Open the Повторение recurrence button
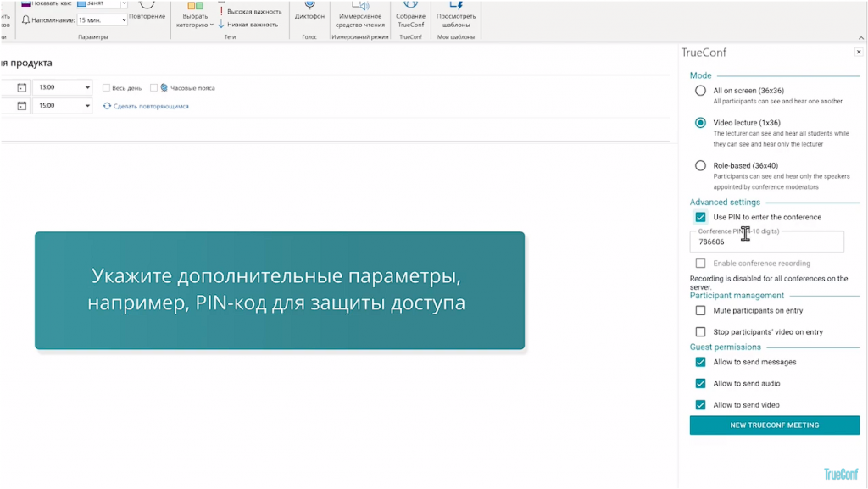The height and width of the screenshot is (489, 868). point(147,11)
